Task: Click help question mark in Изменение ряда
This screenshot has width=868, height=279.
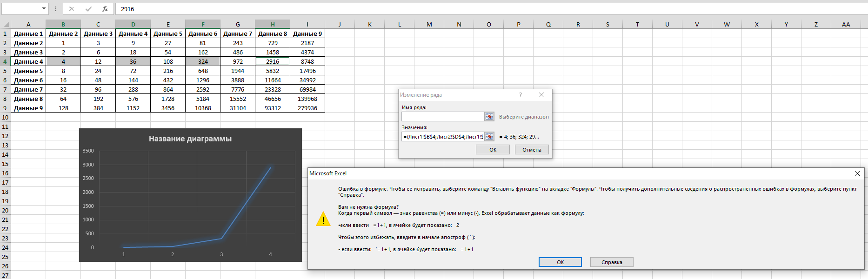Action: [x=521, y=95]
